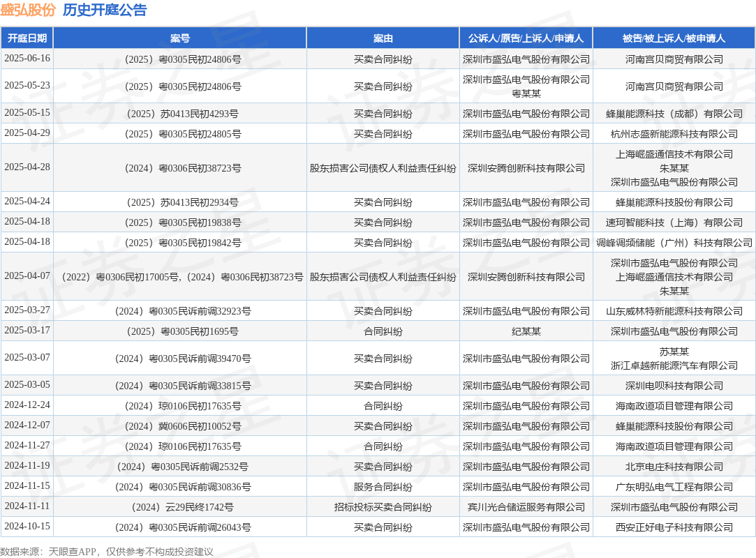Click the plaintiff cell containing 粤某某
Image resolution: width=756 pixels, height=558 pixels.
point(526,86)
